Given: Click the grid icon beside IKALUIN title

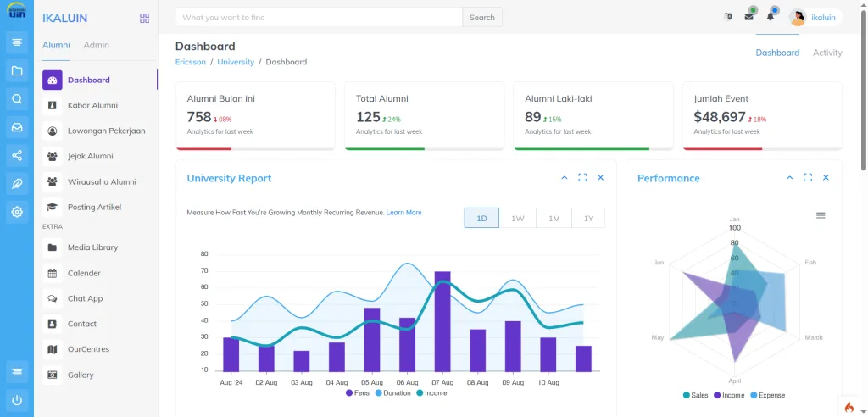Looking at the screenshot, I should pyautogui.click(x=144, y=18).
